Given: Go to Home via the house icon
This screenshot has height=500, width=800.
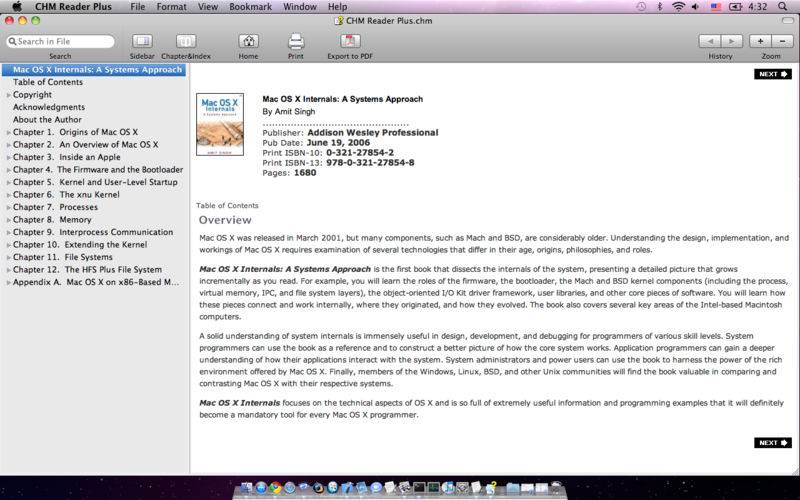Looking at the screenshot, I should (248, 41).
